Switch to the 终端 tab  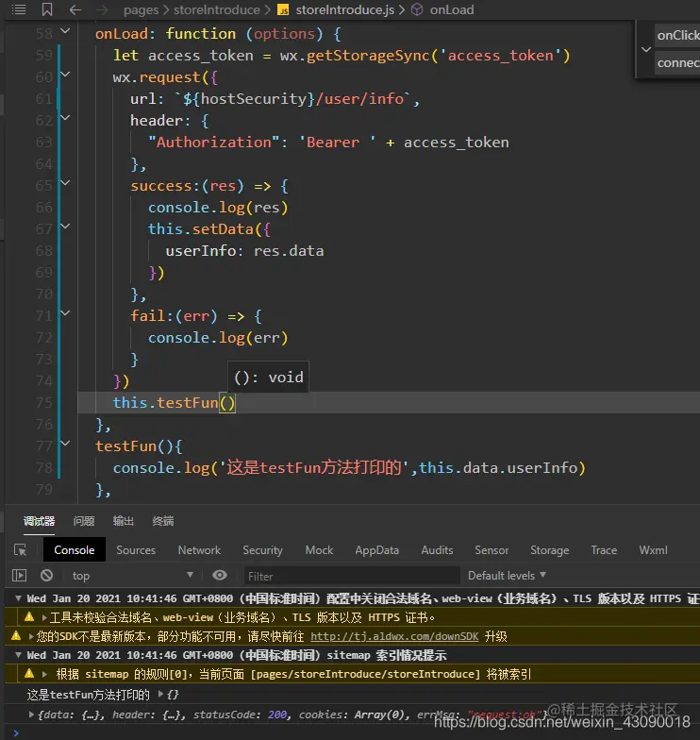tap(162, 521)
